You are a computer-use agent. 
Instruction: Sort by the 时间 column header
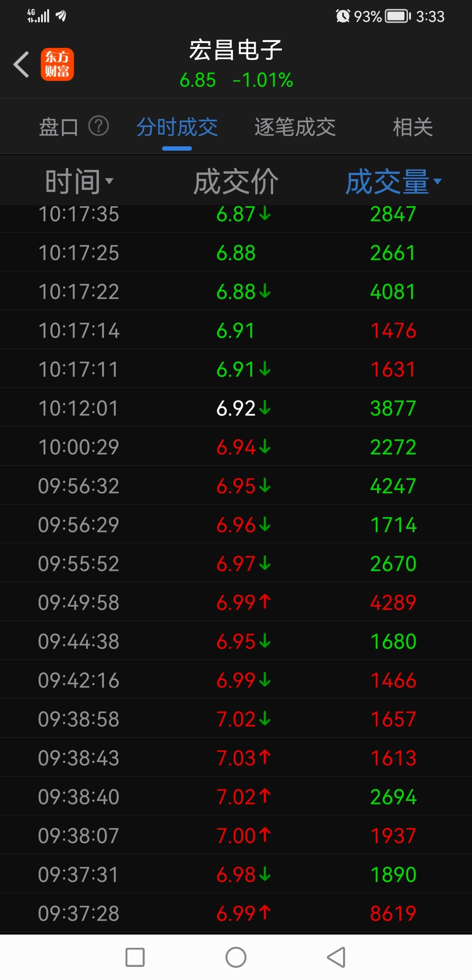(x=80, y=181)
